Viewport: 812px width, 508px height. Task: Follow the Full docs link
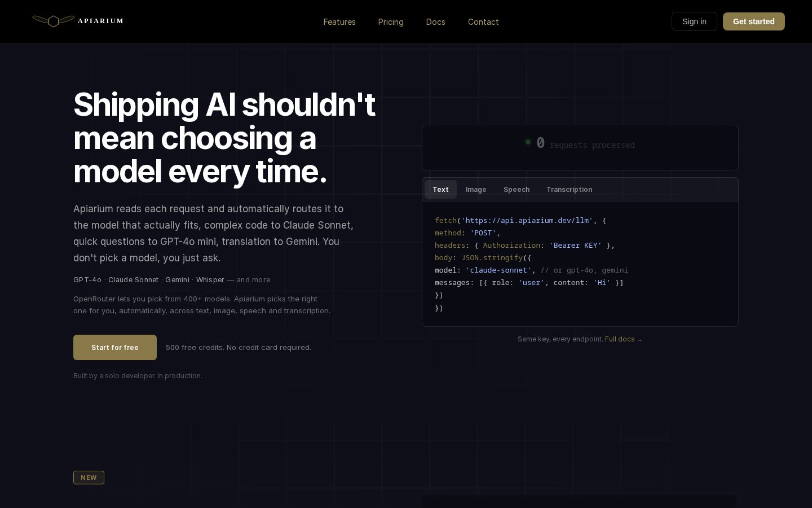624,339
